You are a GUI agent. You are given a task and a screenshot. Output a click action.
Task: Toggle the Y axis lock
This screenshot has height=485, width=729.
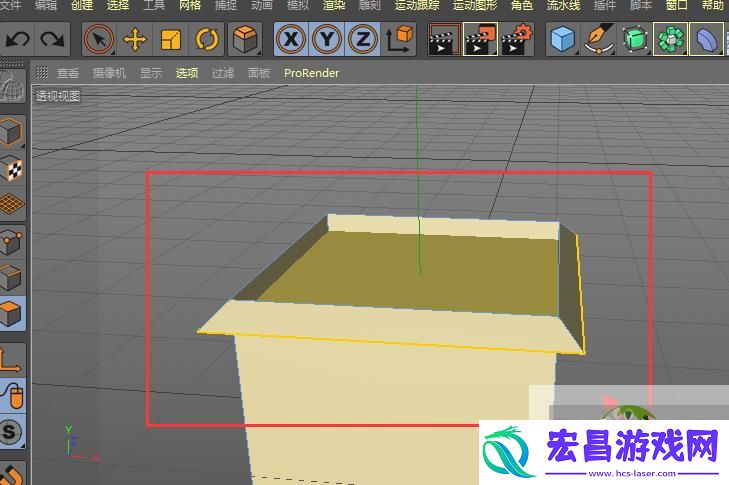pyautogui.click(x=327, y=40)
